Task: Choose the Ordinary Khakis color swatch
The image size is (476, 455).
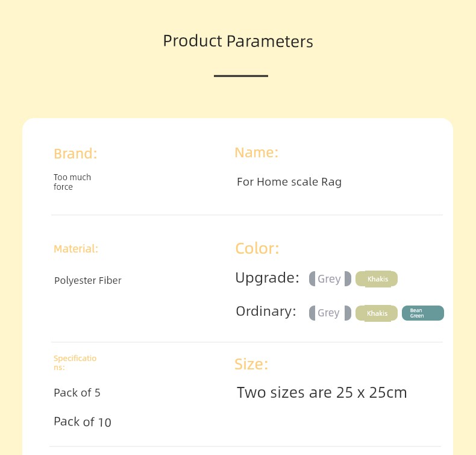Action: coord(377,313)
